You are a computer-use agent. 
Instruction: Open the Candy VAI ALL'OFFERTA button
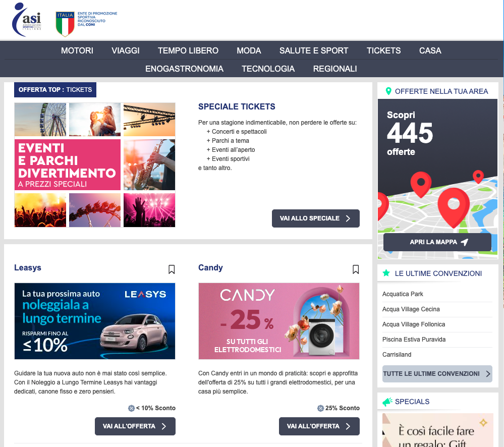(319, 426)
